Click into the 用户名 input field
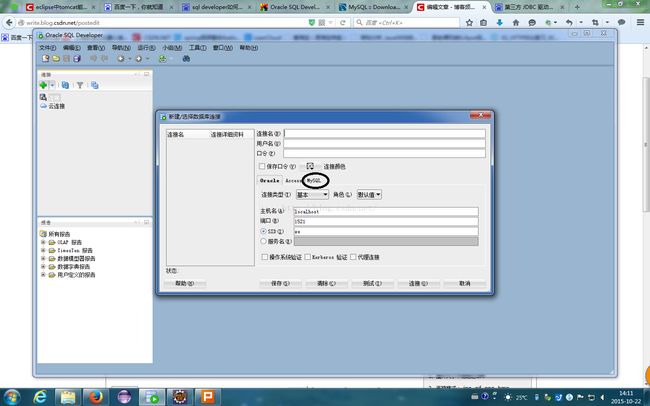Screen dimensions: 650x406 point(384,143)
